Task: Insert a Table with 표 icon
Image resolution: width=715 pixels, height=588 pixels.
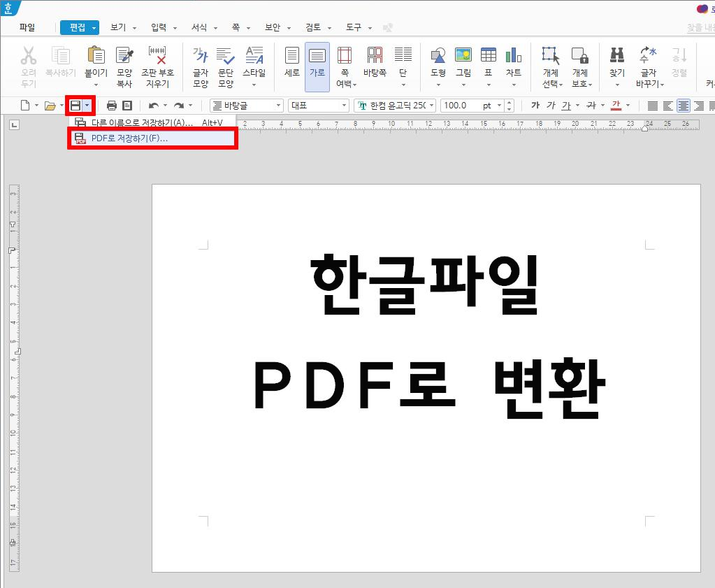Action: click(x=489, y=55)
